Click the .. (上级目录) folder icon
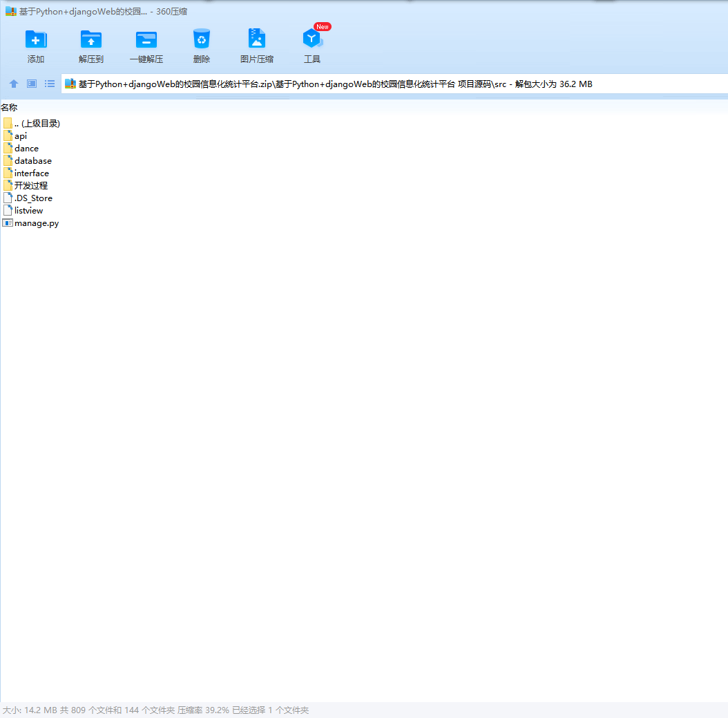 pos(8,123)
